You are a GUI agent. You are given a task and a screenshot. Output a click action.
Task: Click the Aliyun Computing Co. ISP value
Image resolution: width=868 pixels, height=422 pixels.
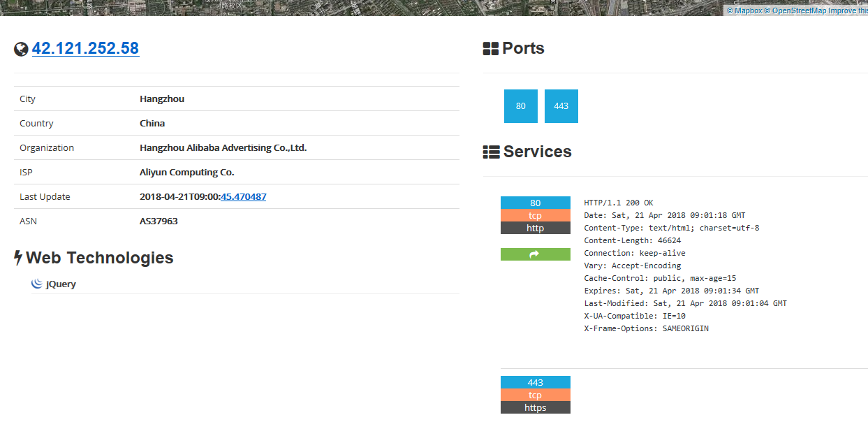coord(187,173)
